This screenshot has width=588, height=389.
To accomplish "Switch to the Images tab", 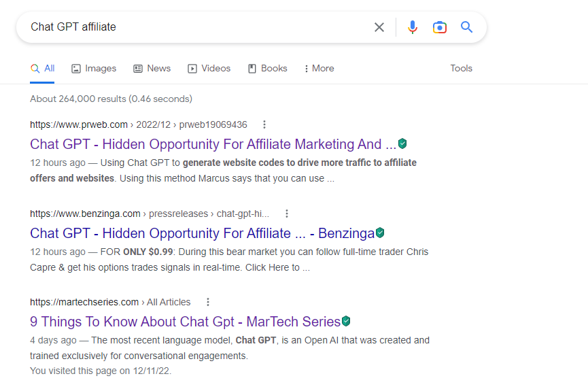I will (94, 68).
